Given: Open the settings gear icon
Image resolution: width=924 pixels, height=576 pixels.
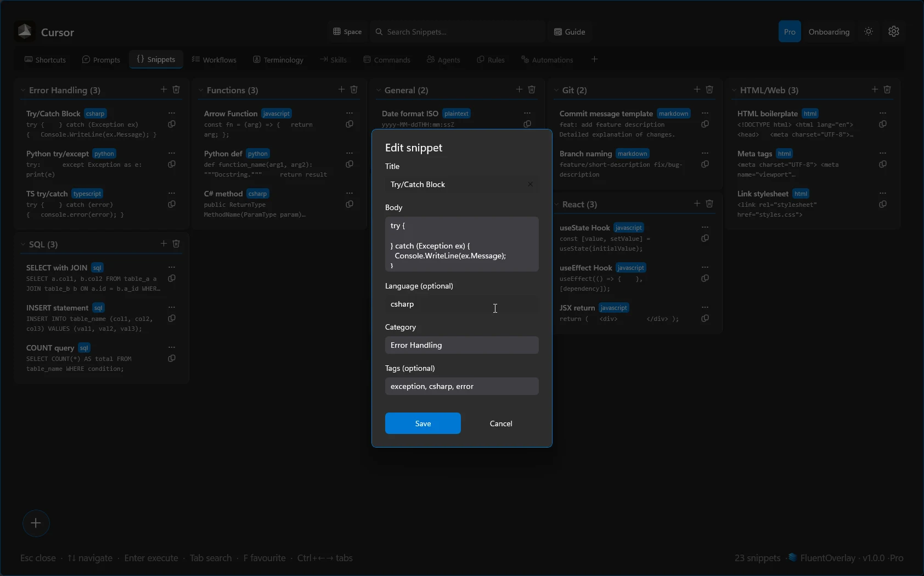Looking at the screenshot, I should [894, 31].
